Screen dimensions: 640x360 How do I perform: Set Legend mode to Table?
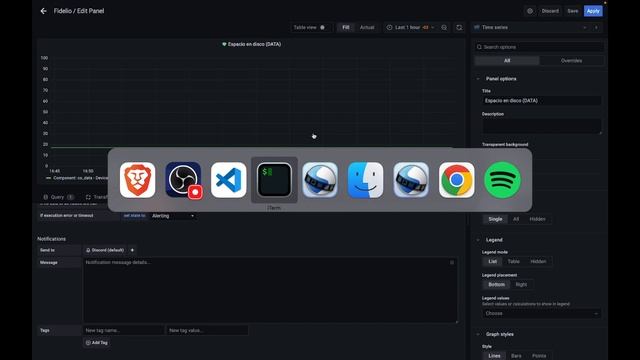point(513,261)
